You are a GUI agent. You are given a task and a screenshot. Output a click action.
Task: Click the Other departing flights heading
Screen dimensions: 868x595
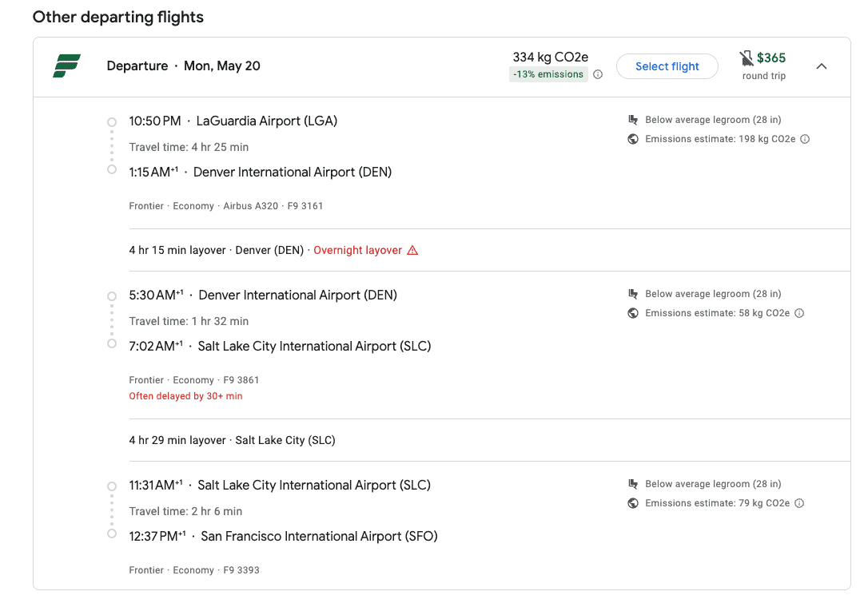[x=118, y=17]
